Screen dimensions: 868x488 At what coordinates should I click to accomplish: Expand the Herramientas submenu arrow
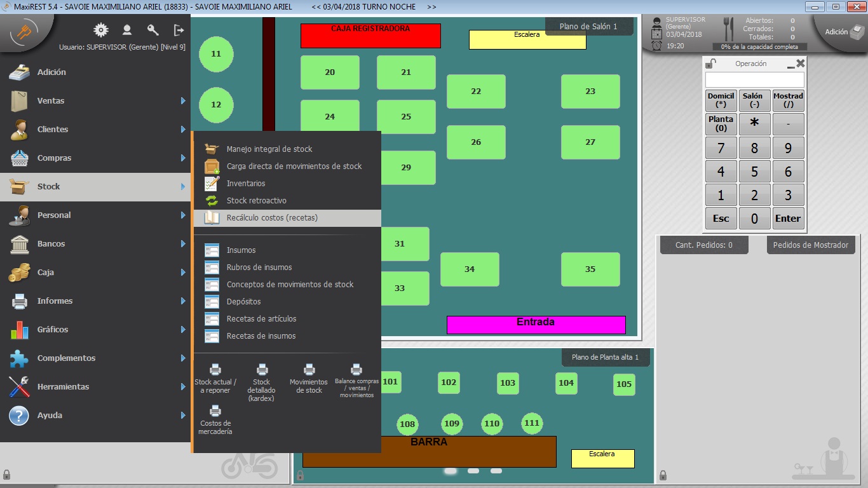click(x=183, y=387)
